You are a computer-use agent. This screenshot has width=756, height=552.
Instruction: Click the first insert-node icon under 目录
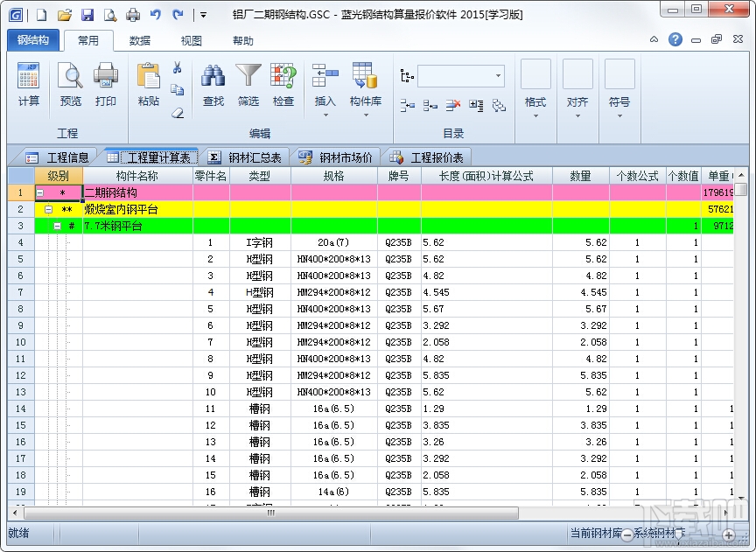[408, 105]
